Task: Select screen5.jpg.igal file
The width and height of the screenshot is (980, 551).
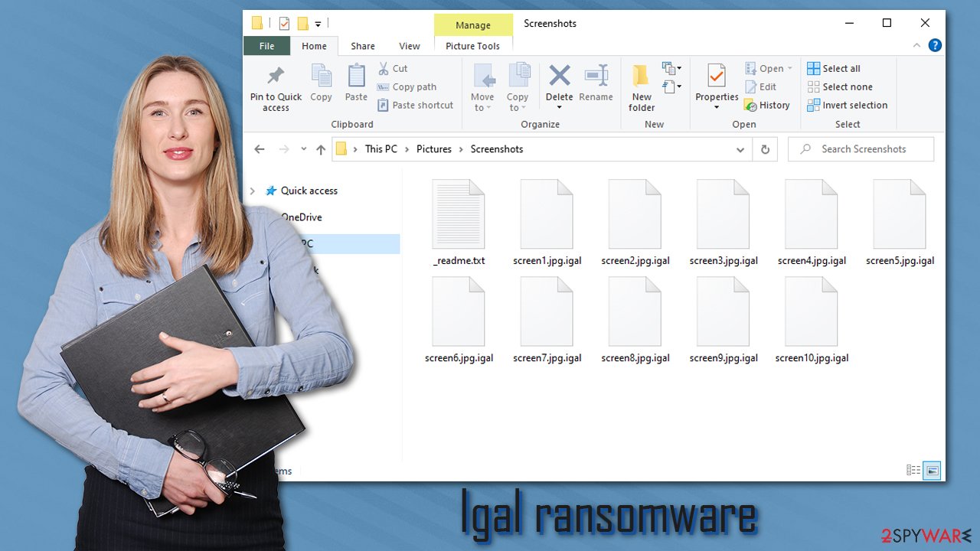Action: [x=900, y=223]
